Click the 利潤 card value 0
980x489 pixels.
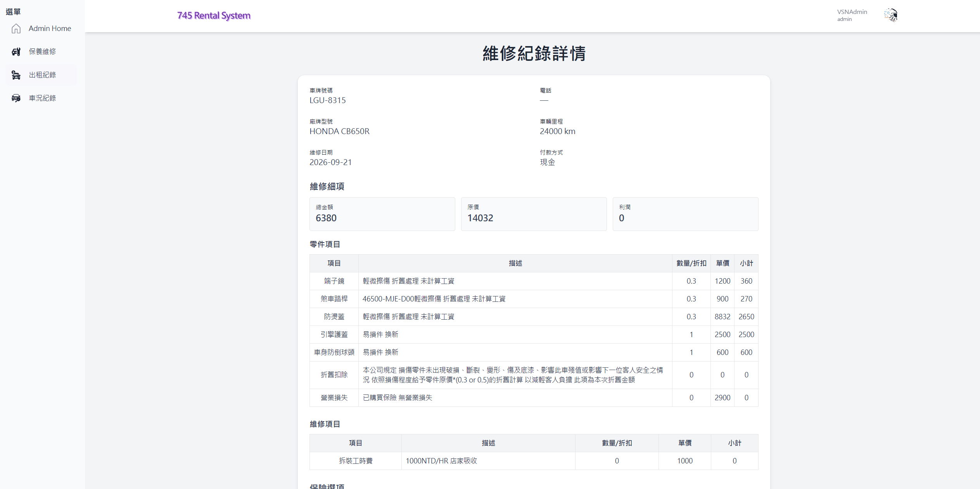click(622, 218)
